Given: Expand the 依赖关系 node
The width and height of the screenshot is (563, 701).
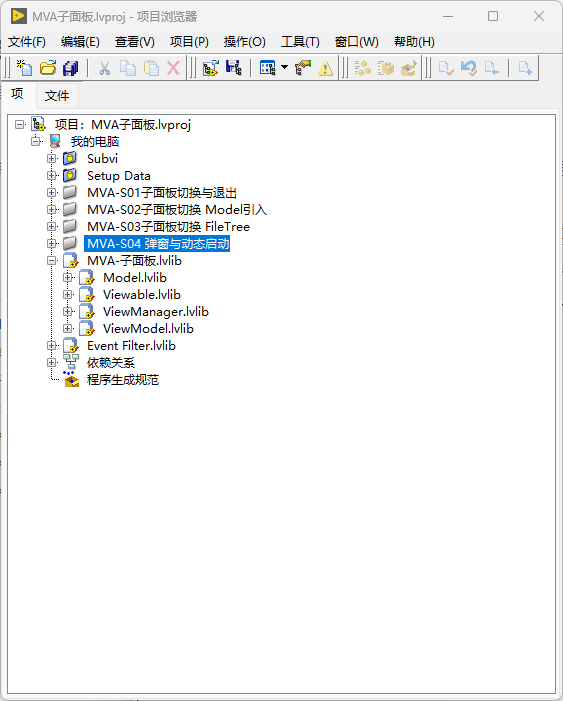Looking at the screenshot, I should (52, 362).
